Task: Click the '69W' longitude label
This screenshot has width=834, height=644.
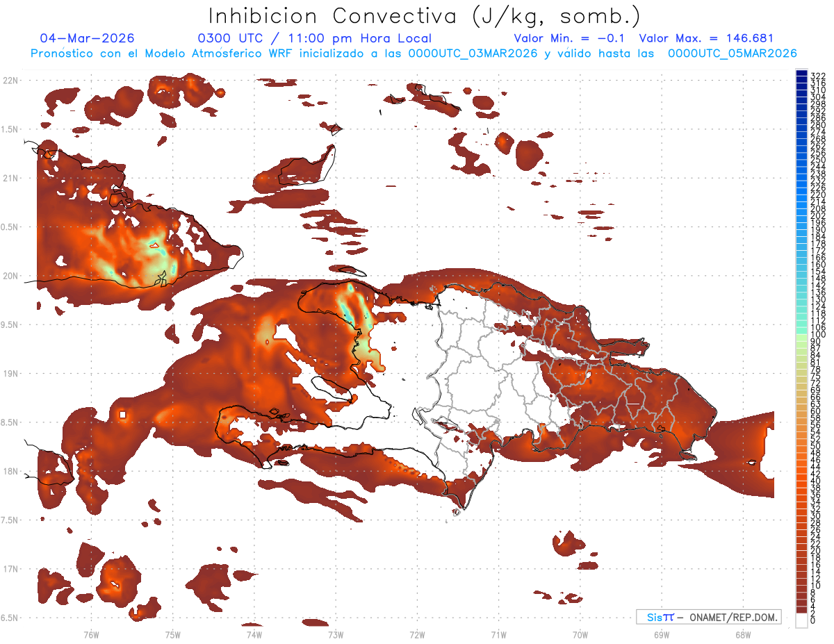Action: tap(661, 634)
